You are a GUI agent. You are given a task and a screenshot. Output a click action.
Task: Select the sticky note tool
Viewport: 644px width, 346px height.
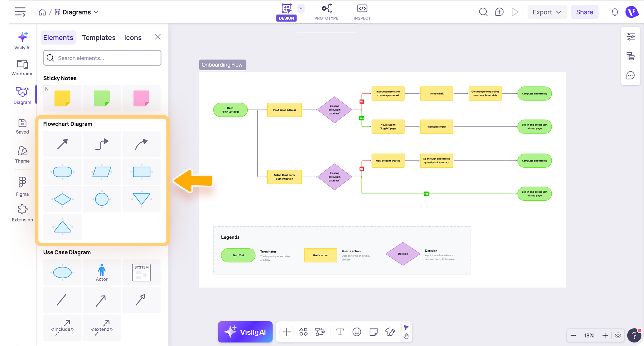(x=373, y=332)
